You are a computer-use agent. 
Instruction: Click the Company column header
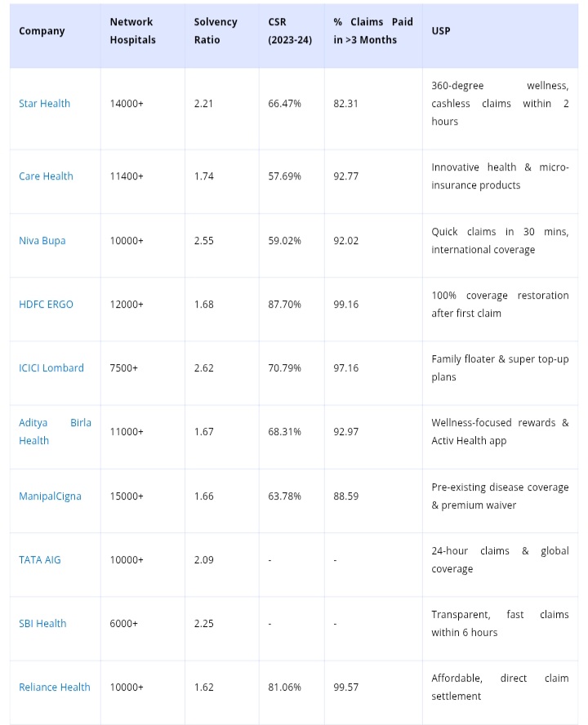pyautogui.click(x=42, y=31)
